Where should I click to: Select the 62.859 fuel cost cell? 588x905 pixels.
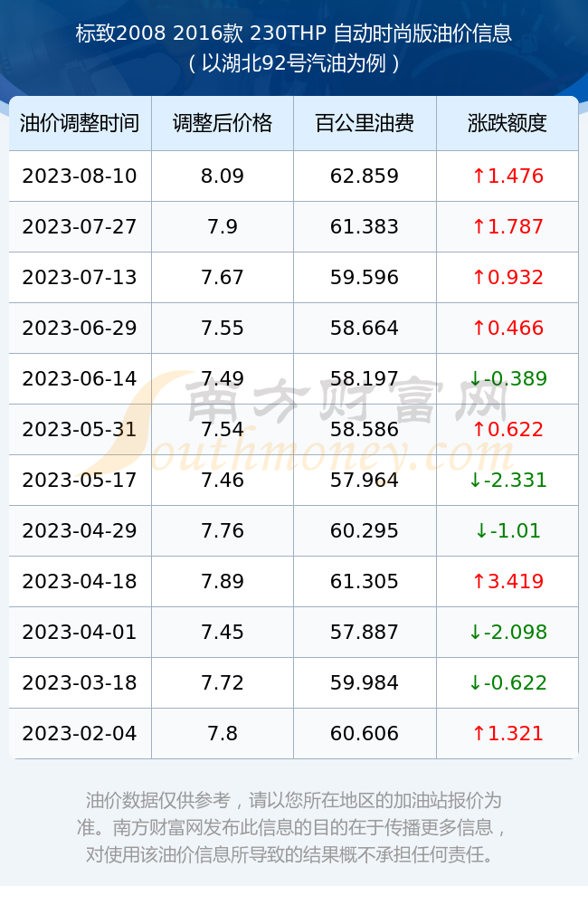tap(365, 176)
